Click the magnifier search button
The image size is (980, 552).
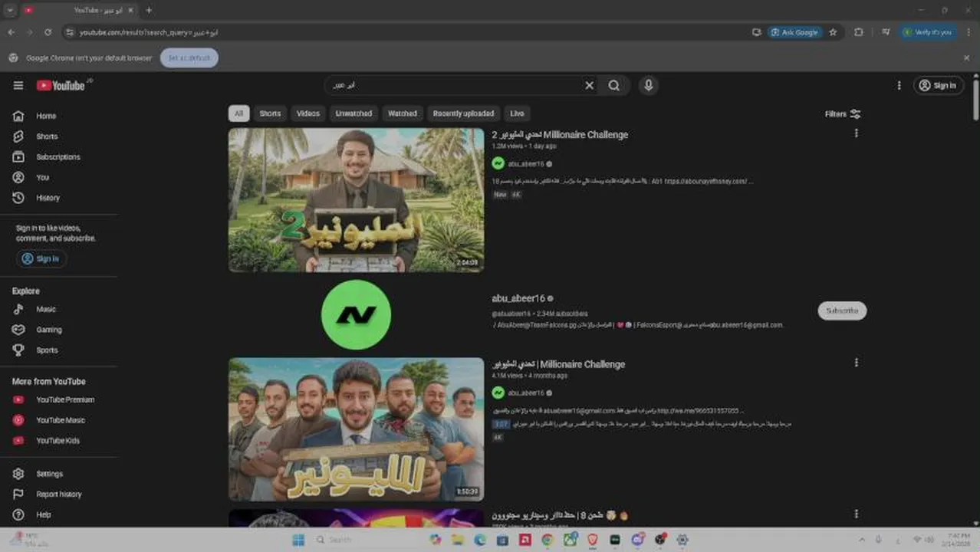614,85
